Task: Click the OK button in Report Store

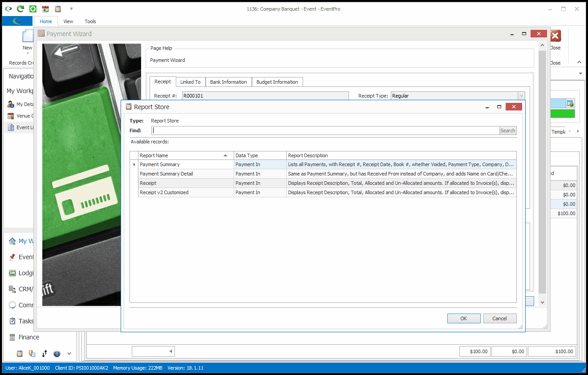Action: (464, 318)
